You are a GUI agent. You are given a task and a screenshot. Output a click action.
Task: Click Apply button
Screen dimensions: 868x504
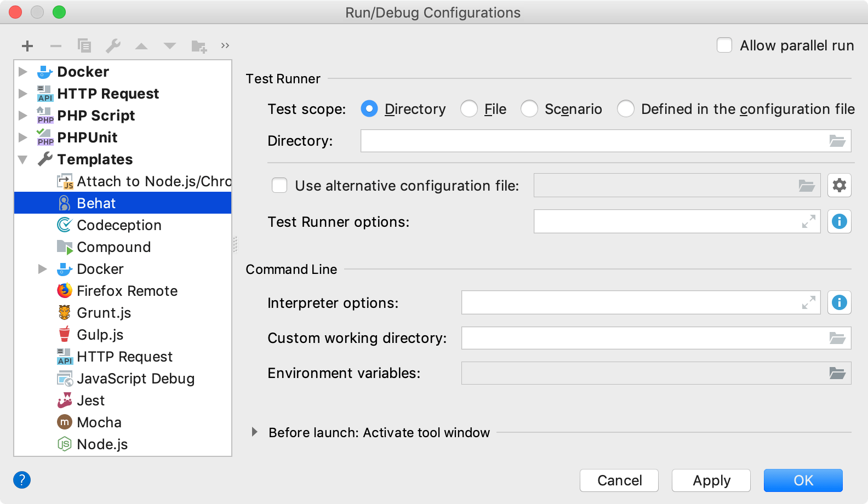coord(711,480)
